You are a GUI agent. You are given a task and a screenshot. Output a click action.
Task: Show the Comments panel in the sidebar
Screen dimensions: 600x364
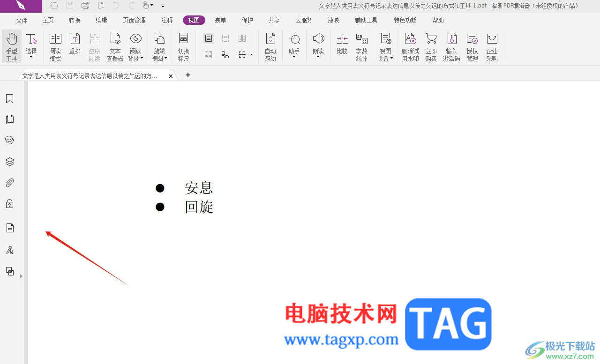pyautogui.click(x=9, y=140)
